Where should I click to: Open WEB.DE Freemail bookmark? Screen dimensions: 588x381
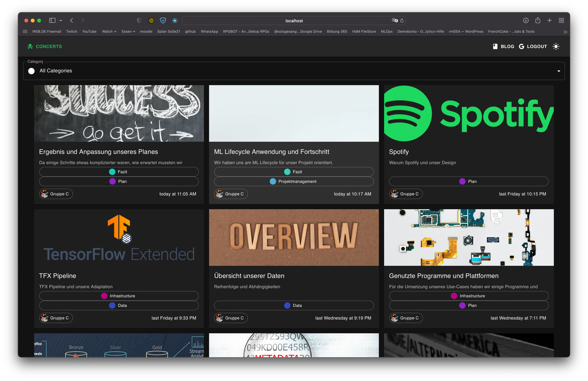(x=47, y=31)
